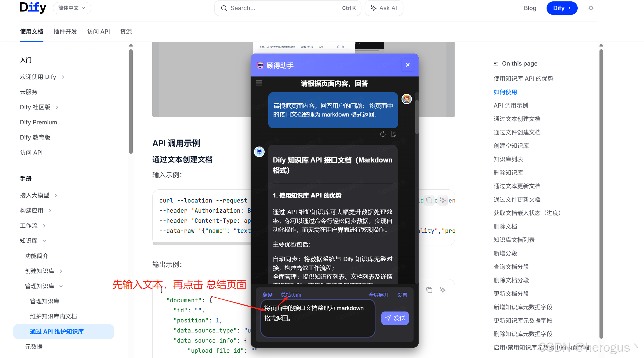644x358 pixels.
Task: Collapse the 知识库 section chevron
Action: point(44,241)
